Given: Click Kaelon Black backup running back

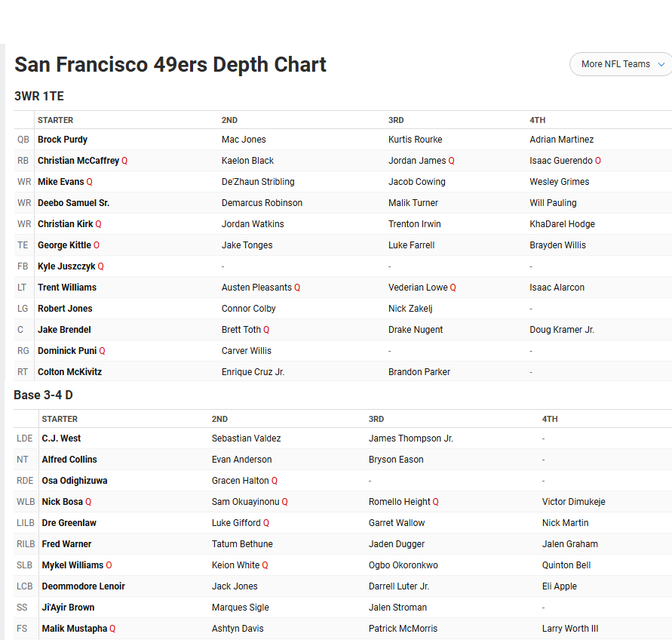Looking at the screenshot, I should pyautogui.click(x=247, y=161).
